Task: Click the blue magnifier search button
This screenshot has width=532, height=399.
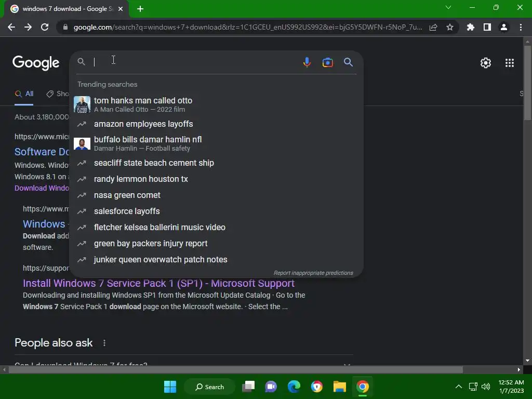Action: pos(348,62)
